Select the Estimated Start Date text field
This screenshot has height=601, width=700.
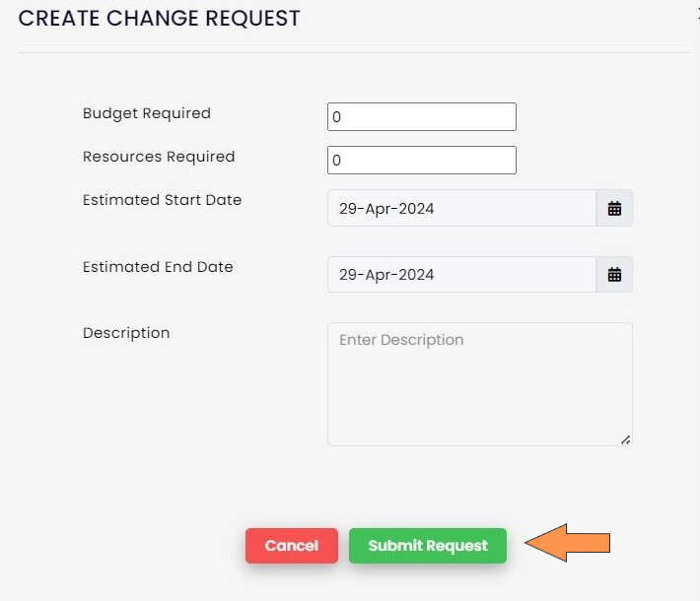tap(461, 209)
